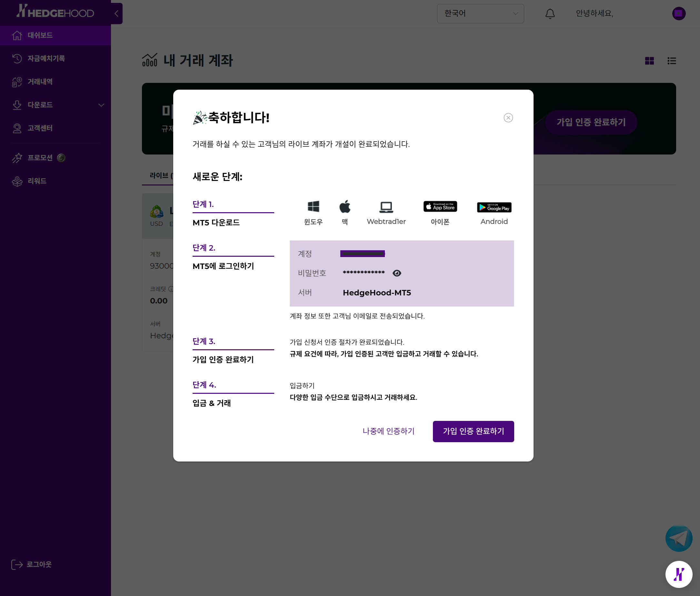700x596 pixels.
Task: Click 로그아웃 to sign out
Action: click(x=31, y=565)
